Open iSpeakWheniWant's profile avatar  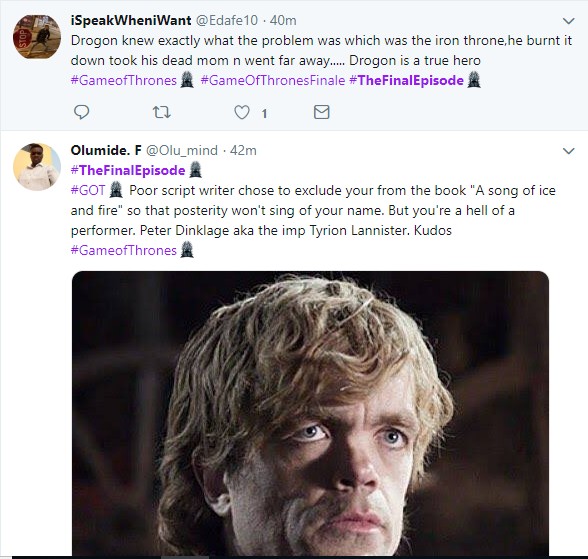(37, 37)
